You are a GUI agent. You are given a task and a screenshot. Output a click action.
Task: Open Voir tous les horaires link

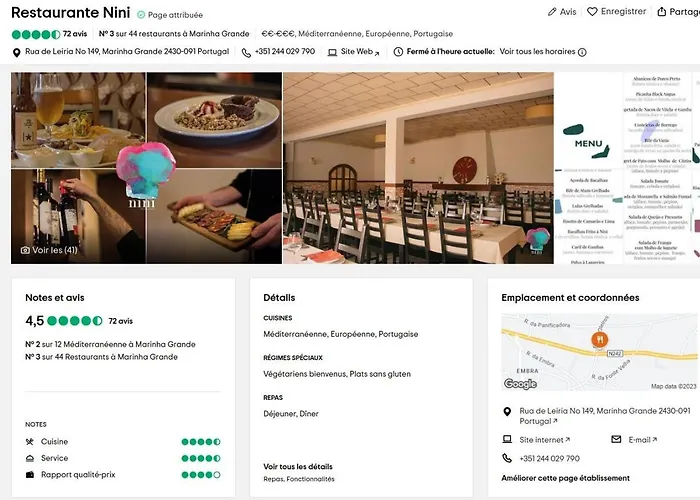point(537,52)
